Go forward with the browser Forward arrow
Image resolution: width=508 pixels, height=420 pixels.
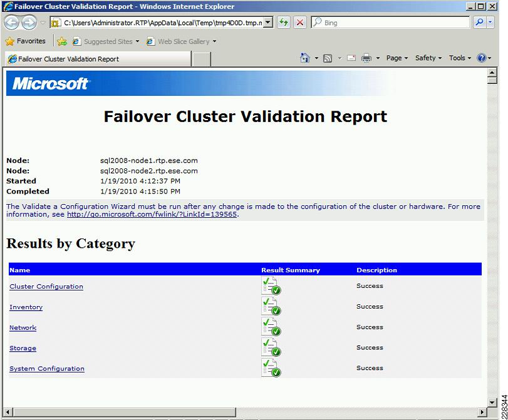(x=29, y=23)
